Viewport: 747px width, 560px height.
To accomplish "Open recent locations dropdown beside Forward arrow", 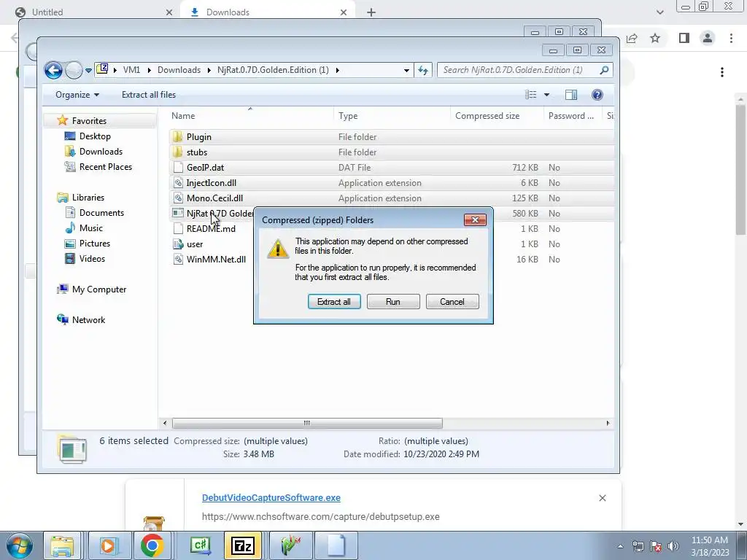I will click(88, 71).
